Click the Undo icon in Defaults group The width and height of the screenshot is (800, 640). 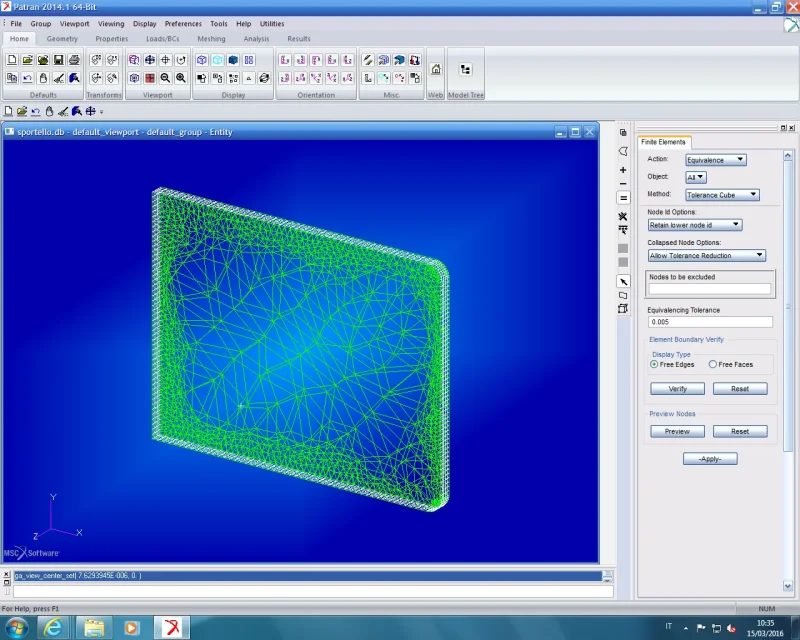27,78
